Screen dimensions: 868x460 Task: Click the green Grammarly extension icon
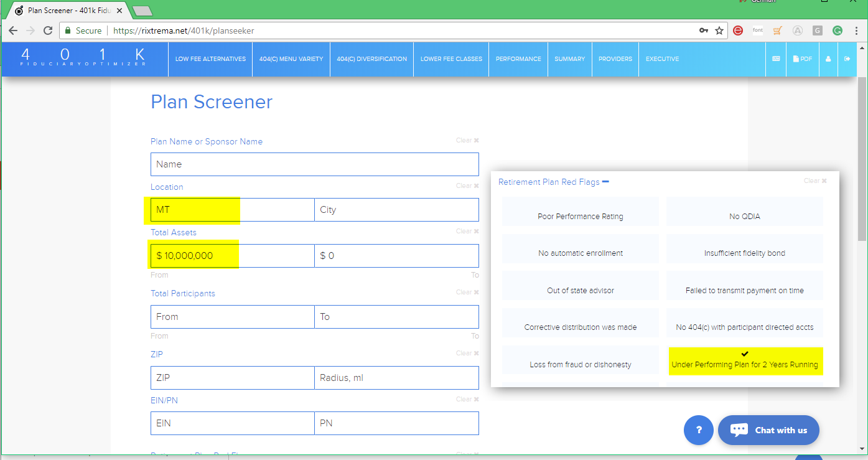(838, 31)
